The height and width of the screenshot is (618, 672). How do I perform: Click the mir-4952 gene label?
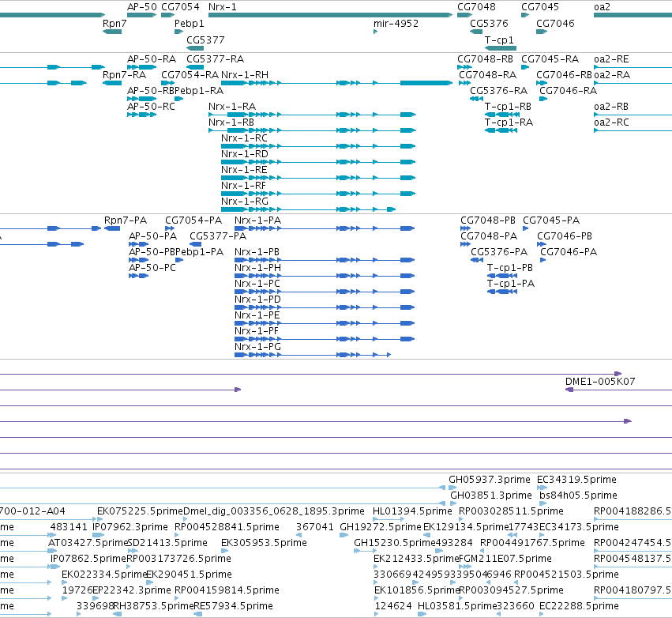[396, 23]
